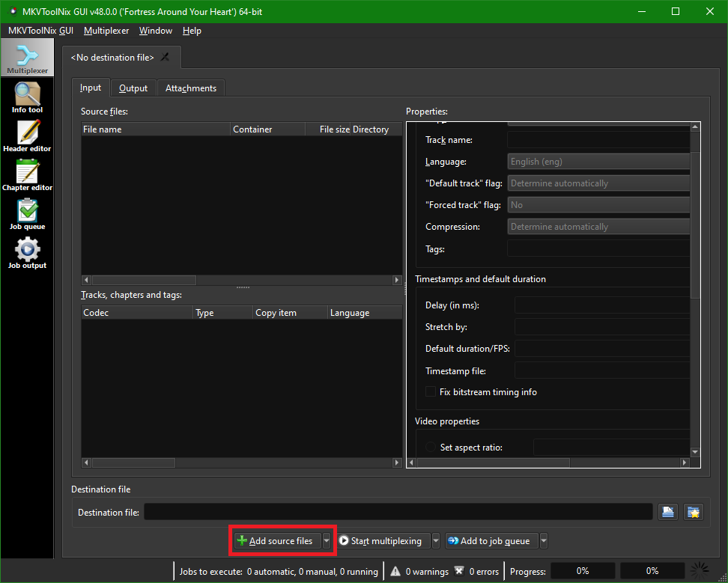Click Start multiplexing button
The image size is (728, 583).
(383, 541)
